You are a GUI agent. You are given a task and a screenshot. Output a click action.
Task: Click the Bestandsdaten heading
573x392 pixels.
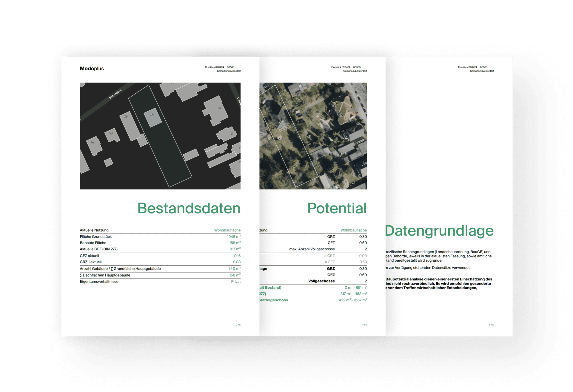tap(189, 208)
